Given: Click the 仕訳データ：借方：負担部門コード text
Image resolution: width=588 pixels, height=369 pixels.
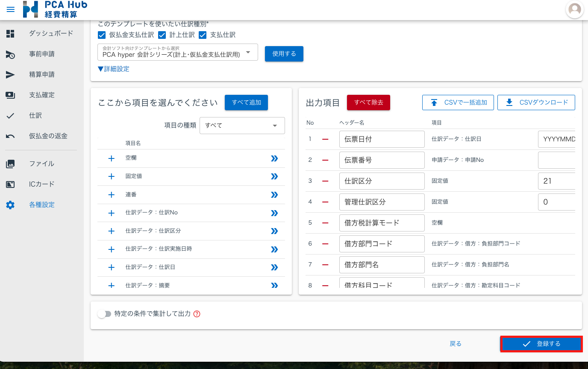Looking at the screenshot, I should click(x=476, y=244).
